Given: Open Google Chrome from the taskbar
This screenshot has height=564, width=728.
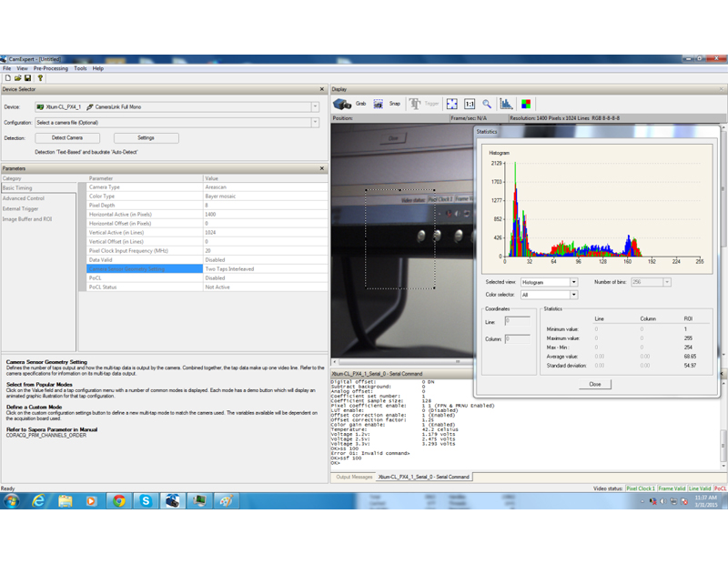Looking at the screenshot, I should point(118,500).
